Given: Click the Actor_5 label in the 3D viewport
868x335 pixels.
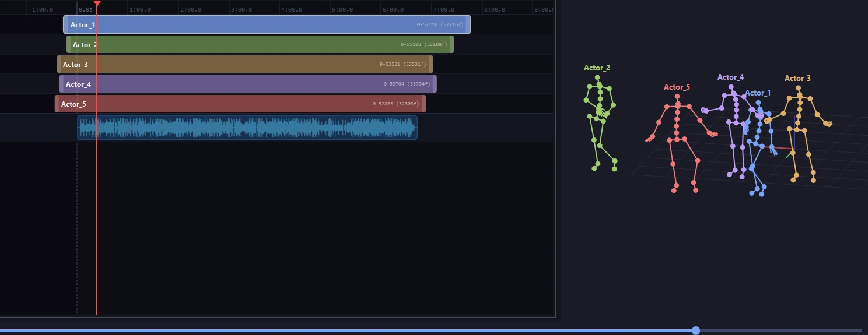Looking at the screenshot, I should pyautogui.click(x=677, y=87).
